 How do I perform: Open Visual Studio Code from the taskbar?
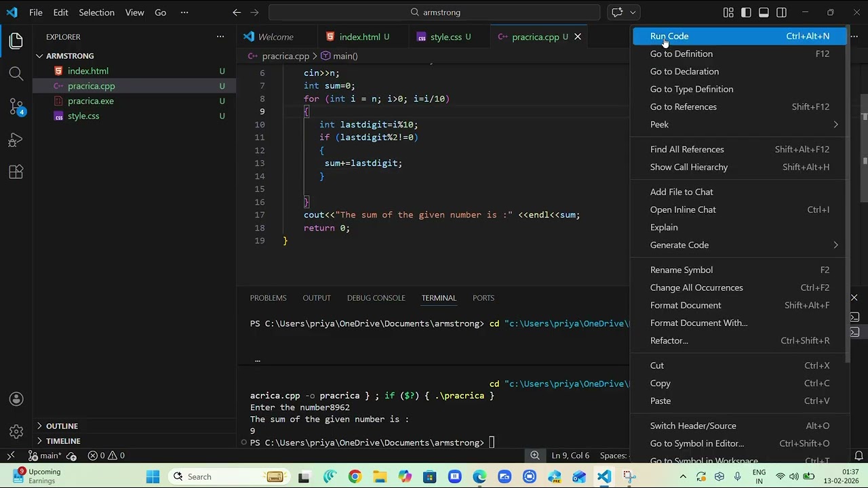click(x=604, y=476)
